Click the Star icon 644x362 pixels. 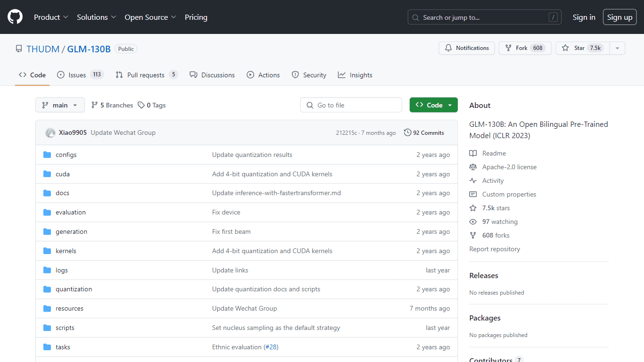565,48
